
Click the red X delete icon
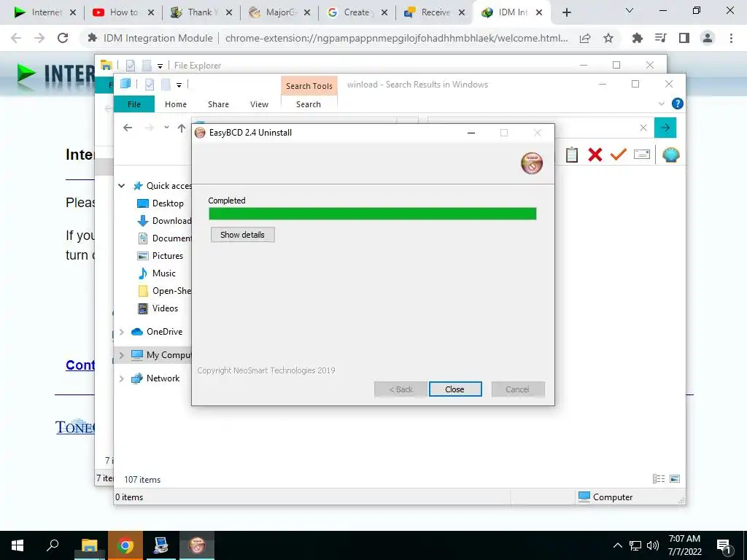coord(595,155)
